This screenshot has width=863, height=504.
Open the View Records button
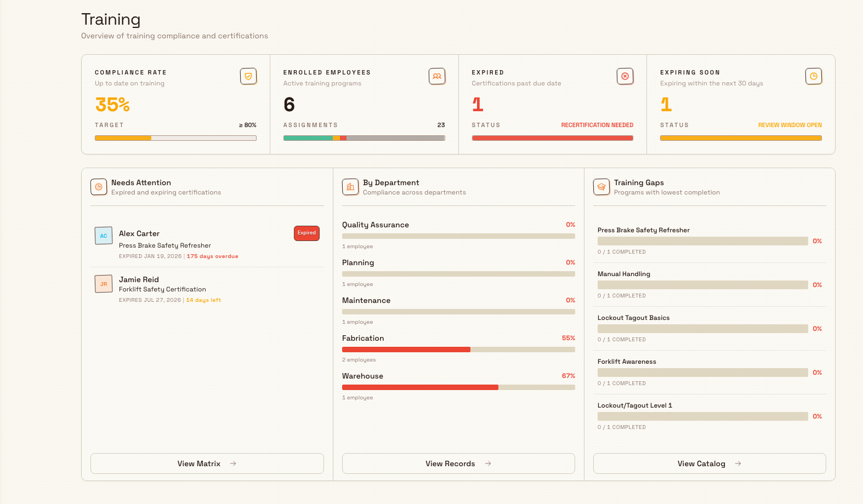tap(458, 463)
